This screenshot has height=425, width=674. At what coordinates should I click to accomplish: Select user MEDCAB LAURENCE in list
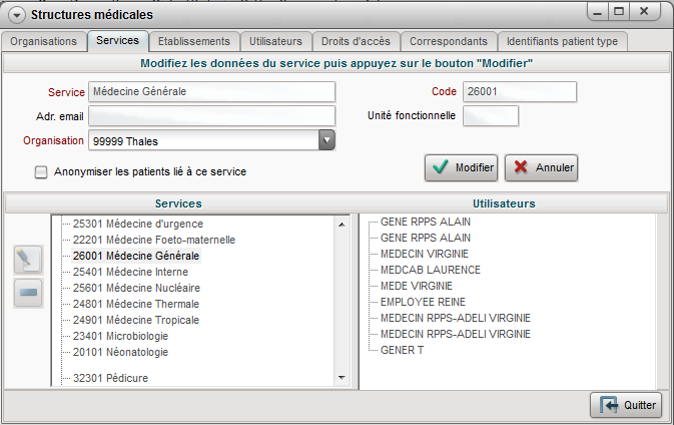pyautogui.click(x=430, y=270)
